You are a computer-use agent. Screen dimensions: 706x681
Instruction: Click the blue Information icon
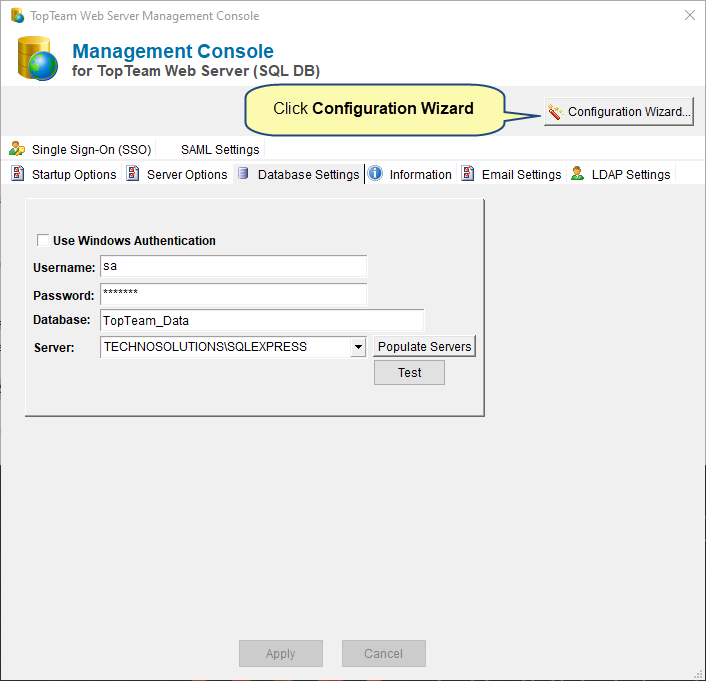point(375,173)
